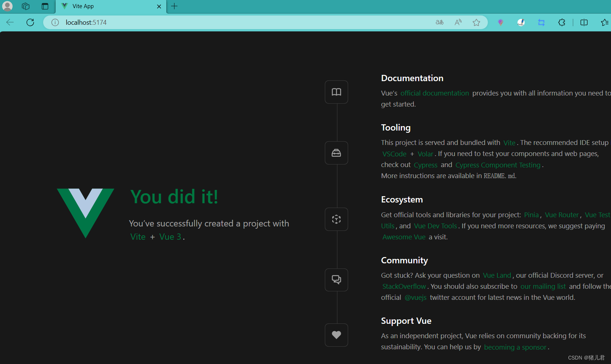Open the becoming a sponsor link
Viewport: 611px width, 364px height.
(515, 347)
